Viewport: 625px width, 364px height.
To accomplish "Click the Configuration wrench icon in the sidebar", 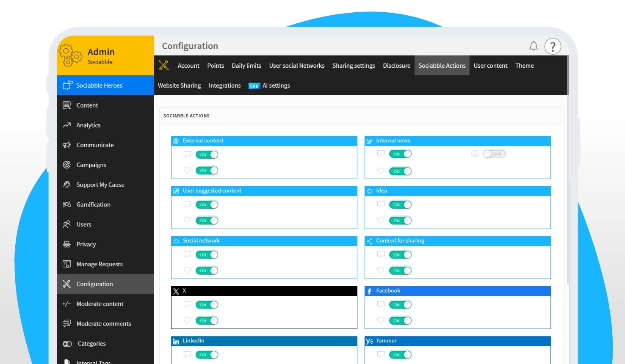I will click(66, 284).
